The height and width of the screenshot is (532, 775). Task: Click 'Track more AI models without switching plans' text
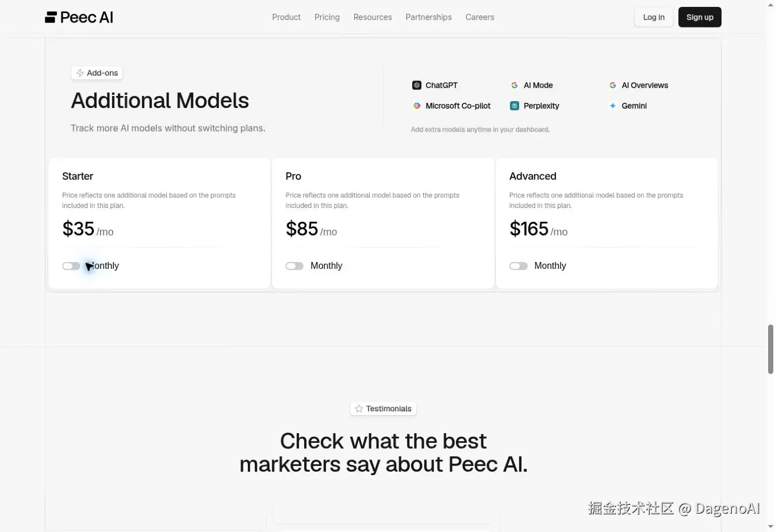(168, 128)
